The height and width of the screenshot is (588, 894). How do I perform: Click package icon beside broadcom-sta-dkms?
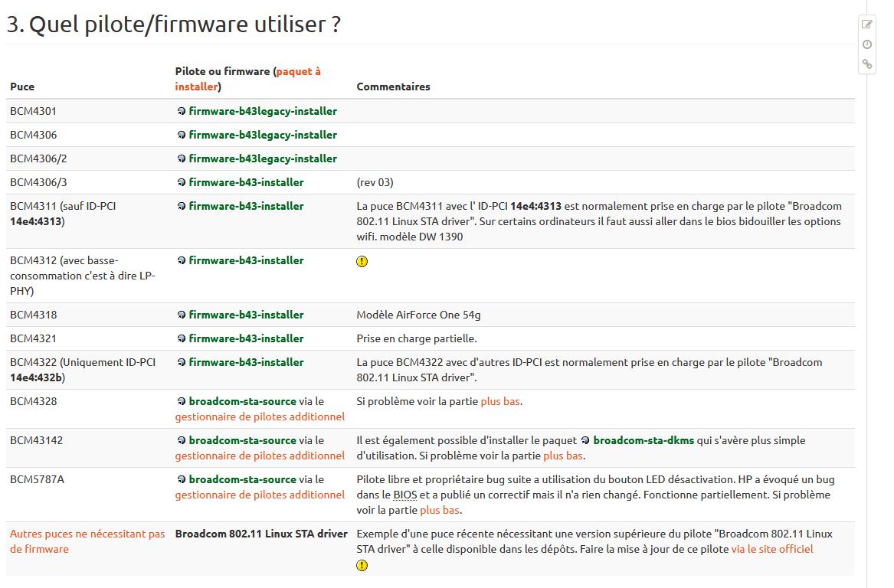pyautogui.click(x=585, y=440)
